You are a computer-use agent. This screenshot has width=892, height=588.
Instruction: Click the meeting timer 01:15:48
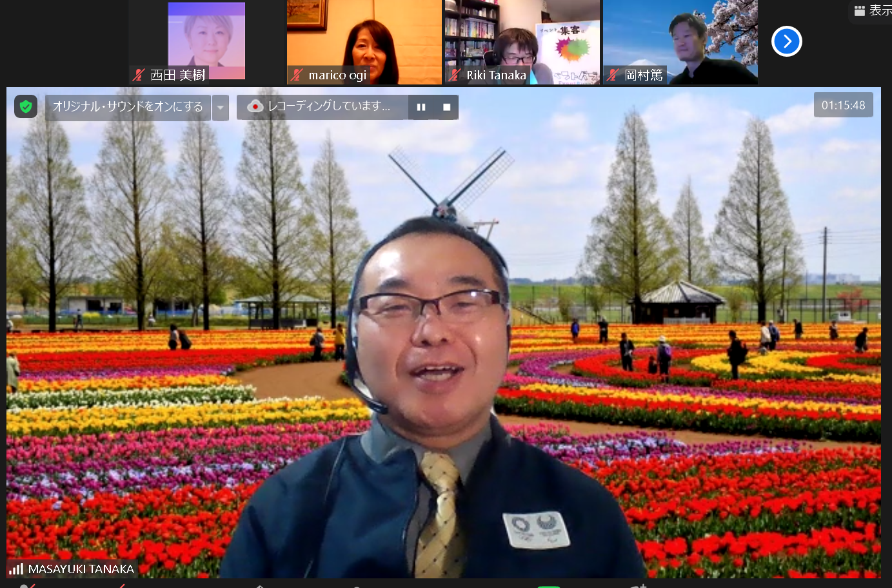tap(843, 105)
